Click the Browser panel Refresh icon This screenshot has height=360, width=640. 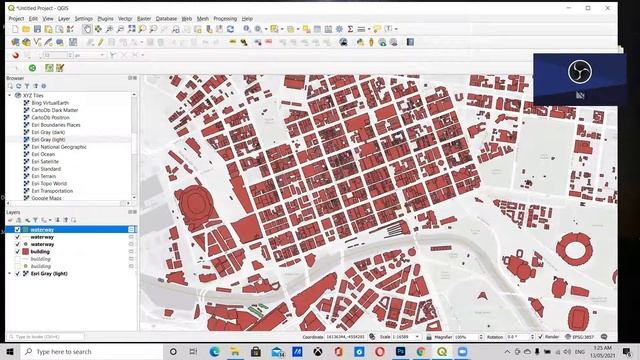[18, 86]
